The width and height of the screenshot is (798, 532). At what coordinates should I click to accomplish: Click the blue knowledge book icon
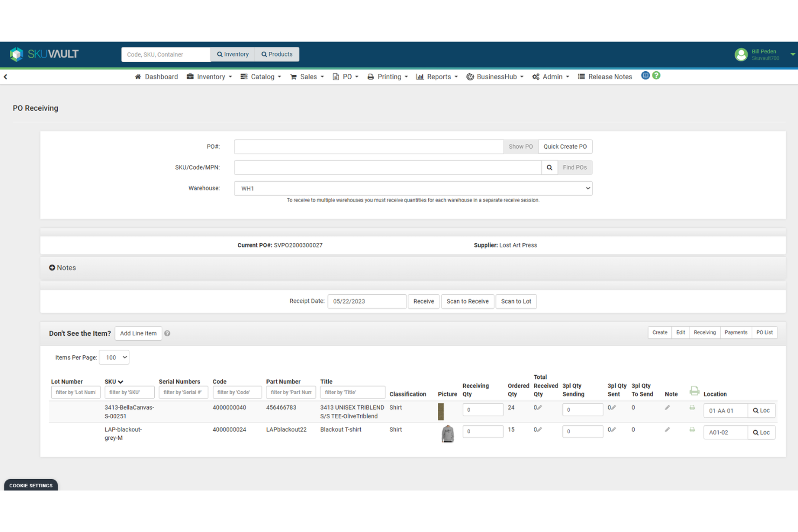pyautogui.click(x=645, y=75)
